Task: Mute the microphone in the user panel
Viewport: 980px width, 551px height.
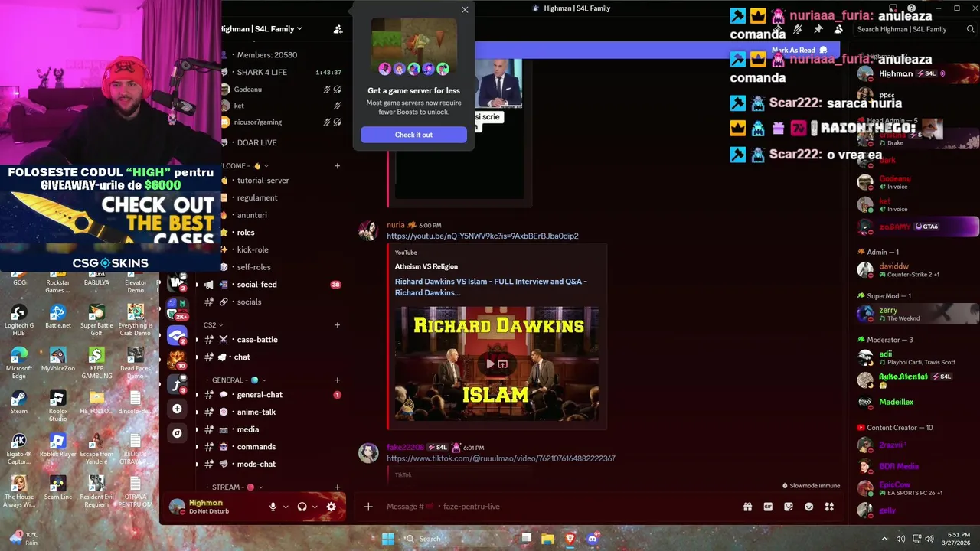Action: (x=273, y=507)
